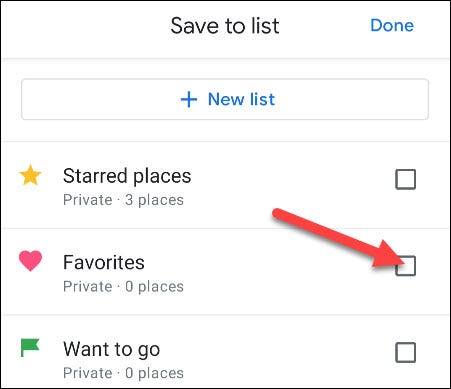This screenshot has height=389, width=451.
Task: Select the Want to go list title
Action: pyautogui.click(x=112, y=350)
